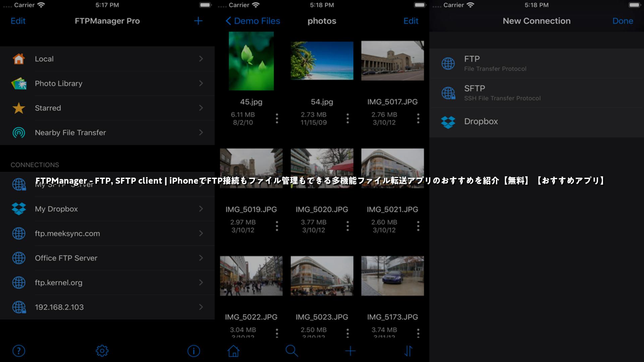Tap Done in New Connection
The height and width of the screenshot is (362, 644).
point(623,21)
